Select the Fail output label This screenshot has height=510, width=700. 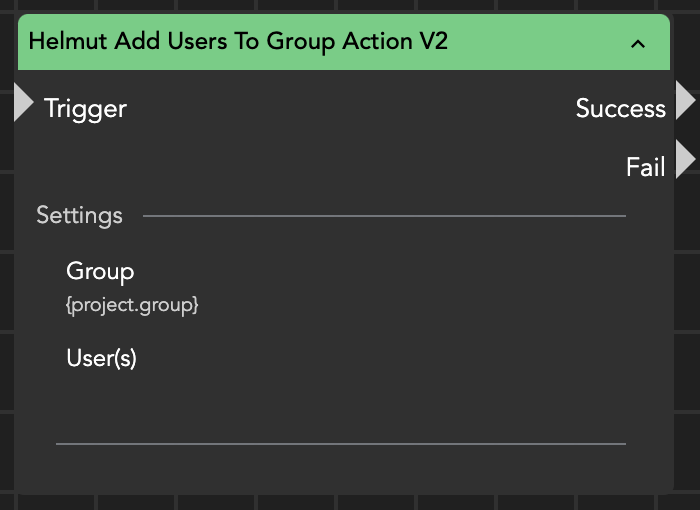645,167
